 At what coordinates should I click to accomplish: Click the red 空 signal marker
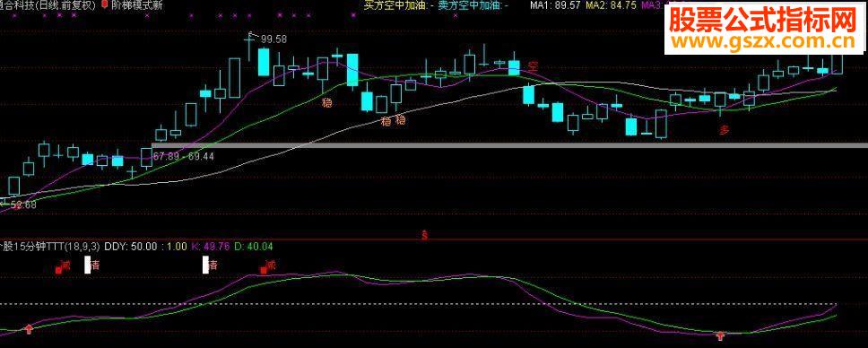533,67
